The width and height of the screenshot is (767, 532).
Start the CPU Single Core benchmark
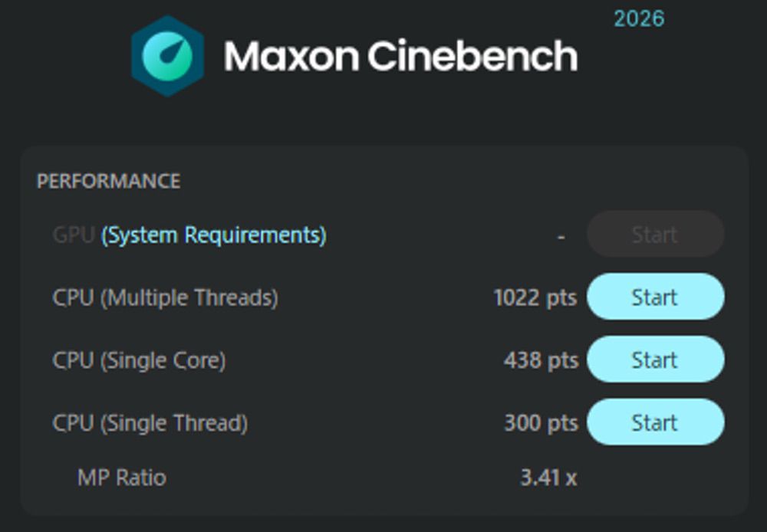(x=656, y=360)
